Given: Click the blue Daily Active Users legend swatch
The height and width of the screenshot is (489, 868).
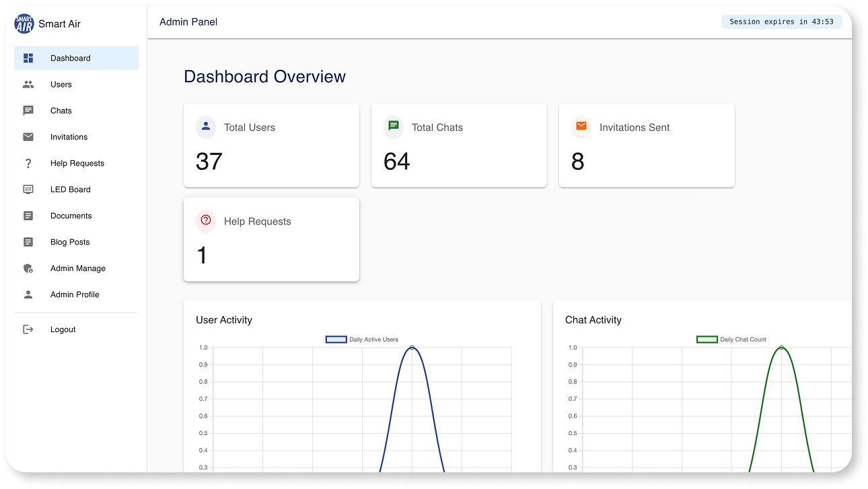Looking at the screenshot, I should [x=336, y=339].
